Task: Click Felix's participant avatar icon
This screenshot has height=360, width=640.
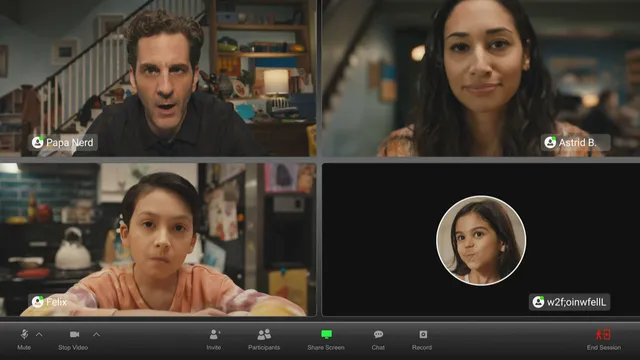Action: coord(38,302)
